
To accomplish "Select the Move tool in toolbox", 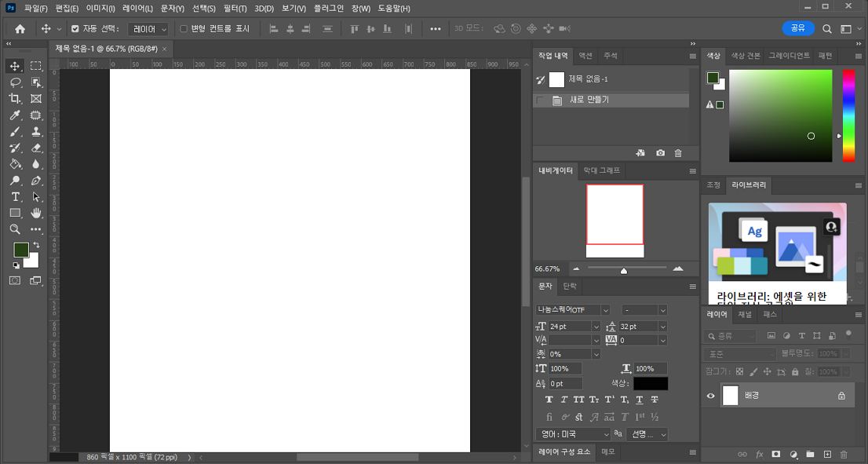I will [15, 66].
